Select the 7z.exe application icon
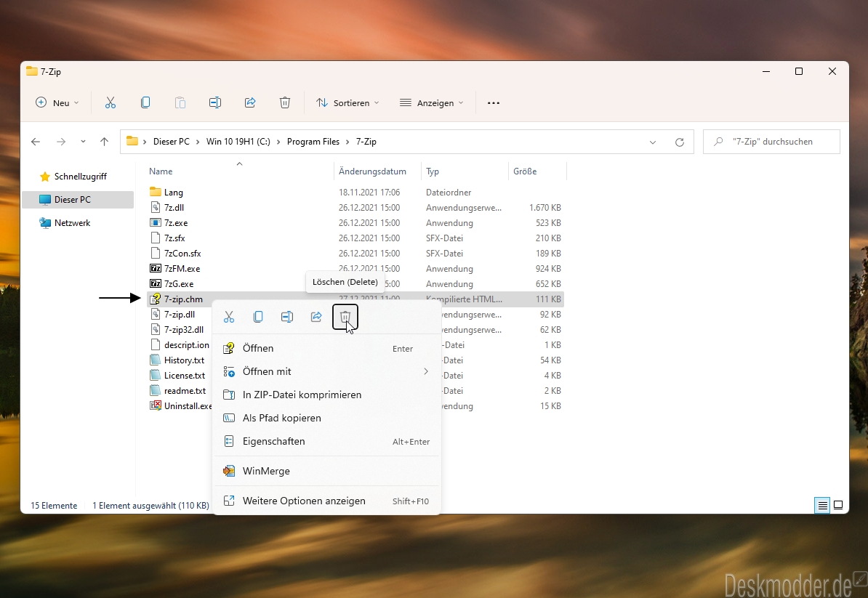 pyautogui.click(x=156, y=223)
